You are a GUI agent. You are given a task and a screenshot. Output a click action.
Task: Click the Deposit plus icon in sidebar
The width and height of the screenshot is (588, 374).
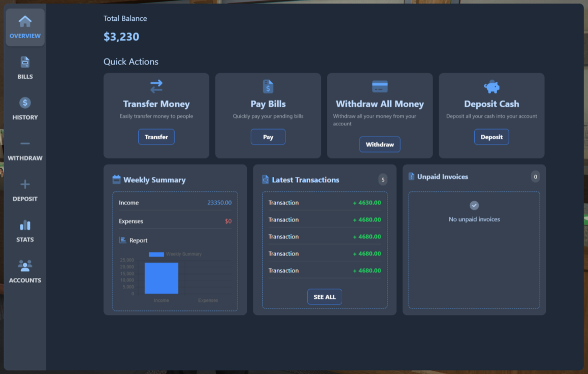(x=25, y=184)
